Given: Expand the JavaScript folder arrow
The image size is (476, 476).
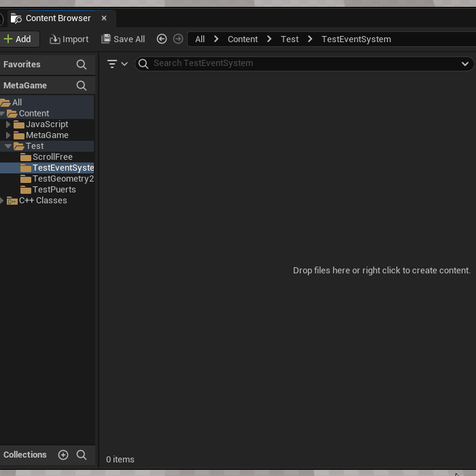Looking at the screenshot, I should click(8, 124).
